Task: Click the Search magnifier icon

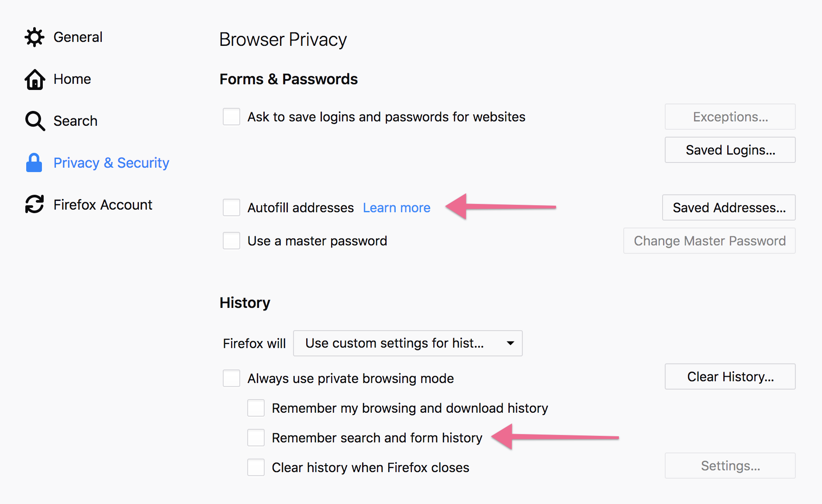Action: coord(35,121)
